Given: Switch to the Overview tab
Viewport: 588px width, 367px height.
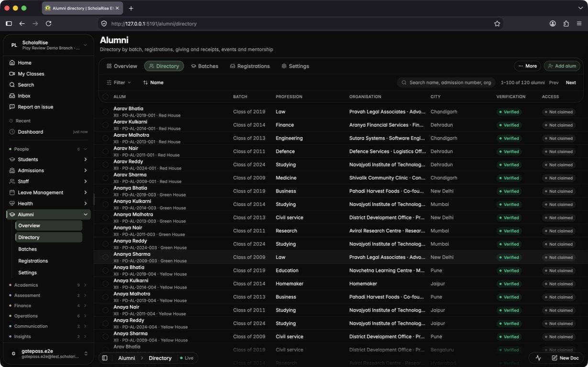Looking at the screenshot, I should [122, 66].
